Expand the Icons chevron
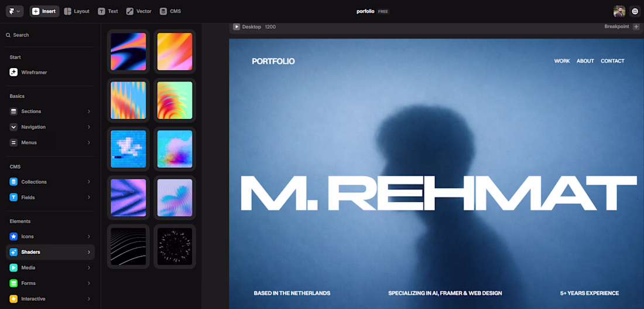644x309 pixels. (89, 236)
